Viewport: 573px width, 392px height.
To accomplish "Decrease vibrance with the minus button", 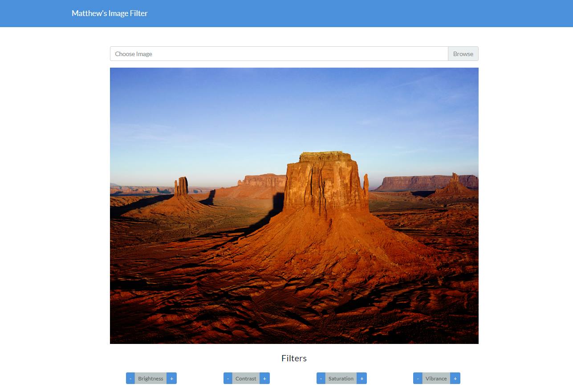I will (418, 378).
